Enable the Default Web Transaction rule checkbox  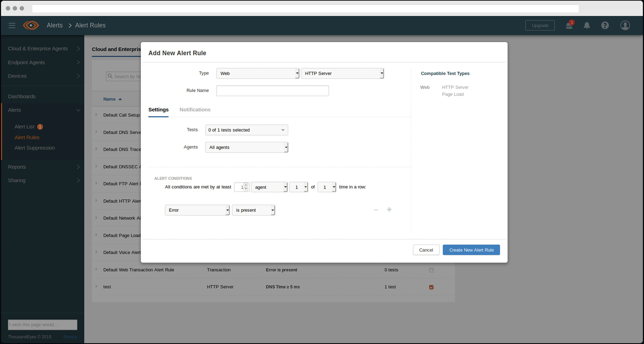click(x=431, y=270)
